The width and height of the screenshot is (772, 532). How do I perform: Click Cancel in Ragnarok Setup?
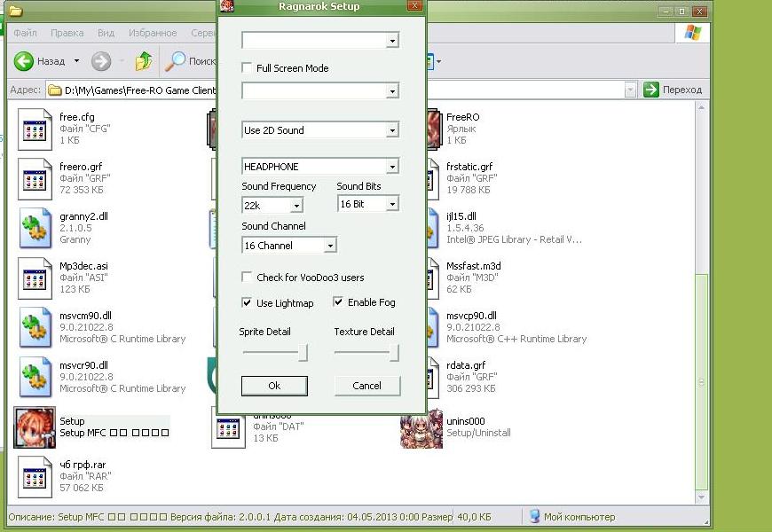(x=367, y=386)
